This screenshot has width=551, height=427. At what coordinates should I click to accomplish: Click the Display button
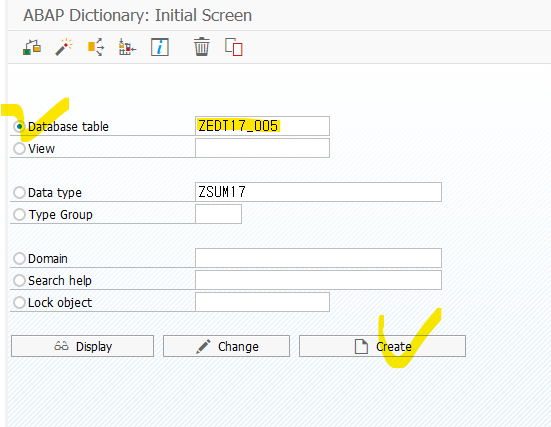83,346
